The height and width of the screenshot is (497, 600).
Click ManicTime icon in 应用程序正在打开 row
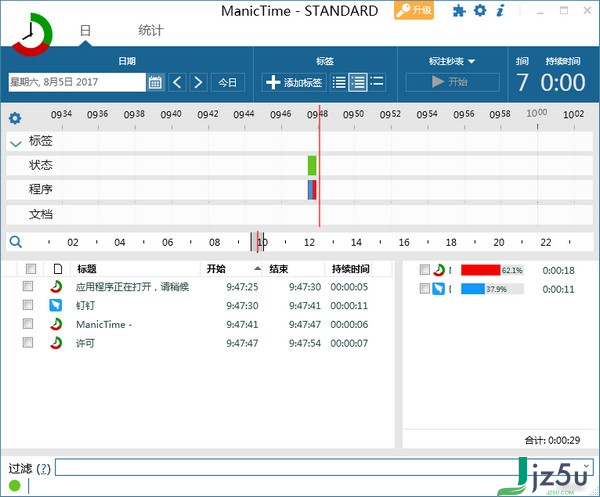tap(56, 286)
